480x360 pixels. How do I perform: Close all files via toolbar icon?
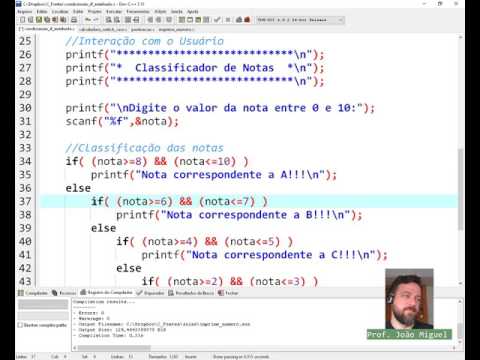tap(63, 20)
